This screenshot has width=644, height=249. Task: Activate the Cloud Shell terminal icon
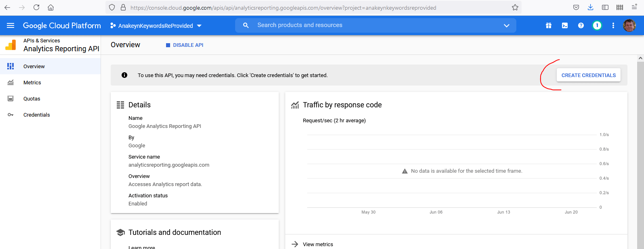point(565,25)
